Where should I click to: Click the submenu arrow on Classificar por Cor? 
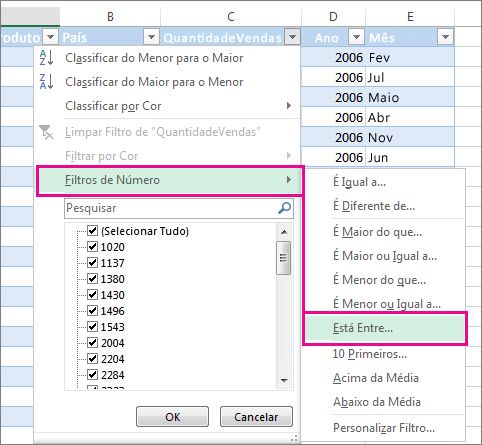[289, 106]
